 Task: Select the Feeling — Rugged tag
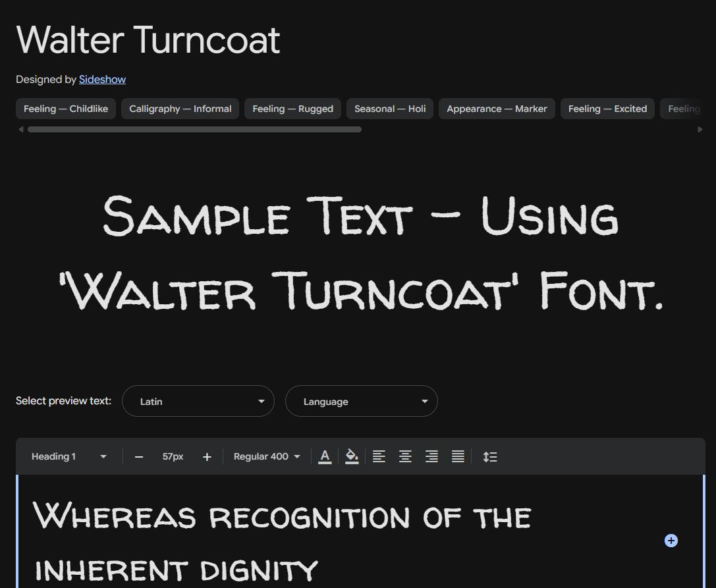pos(292,109)
